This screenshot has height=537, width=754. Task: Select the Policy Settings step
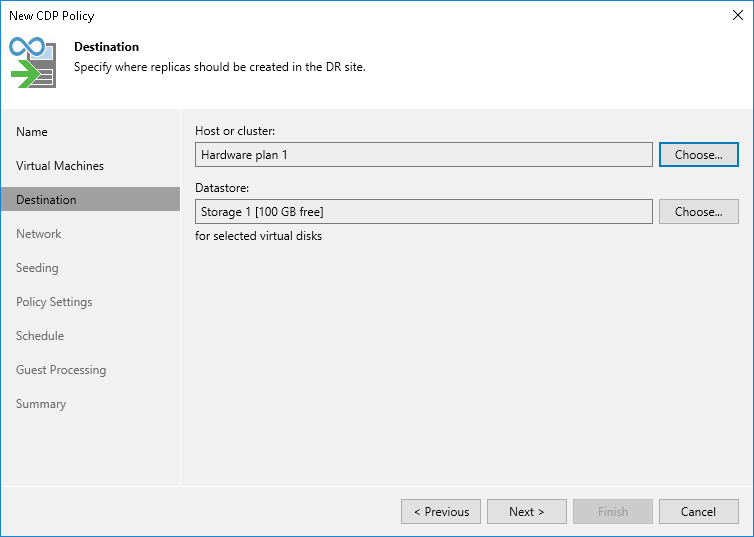[x=54, y=302]
